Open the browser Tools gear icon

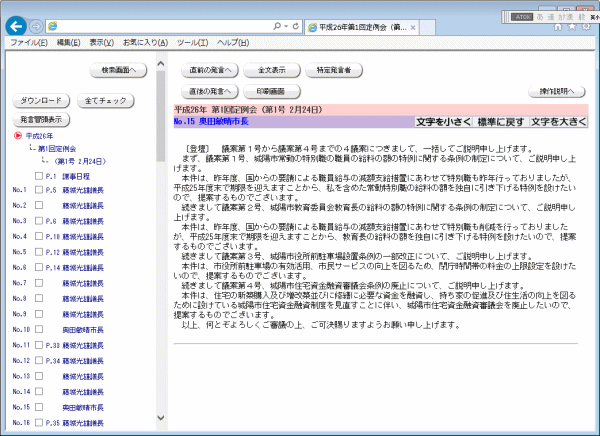[x=586, y=26]
